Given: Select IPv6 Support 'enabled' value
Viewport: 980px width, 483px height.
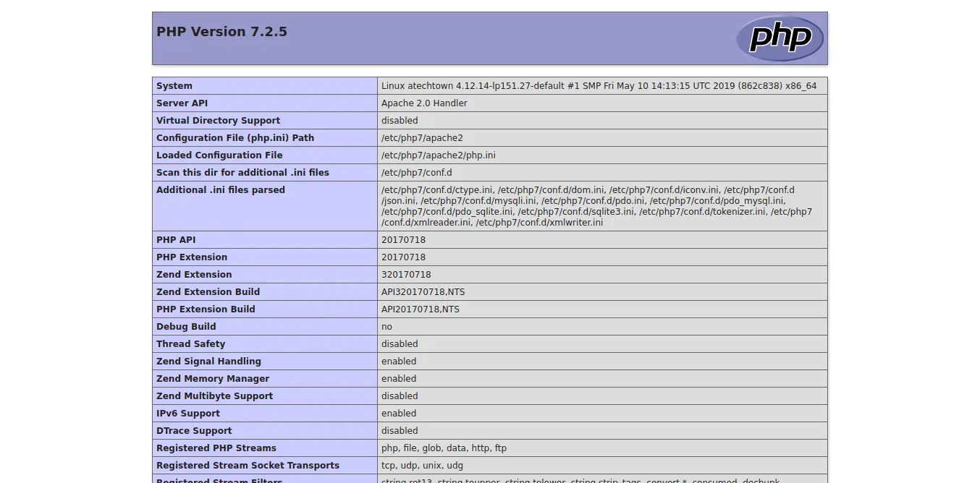Looking at the screenshot, I should 399,414.
